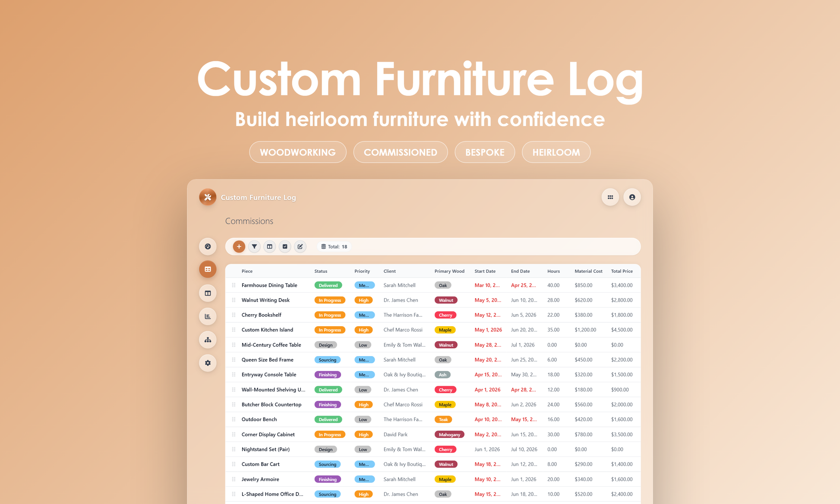
Task: Click the Mid-Century Coffee Table row handle
Action: pos(234,345)
